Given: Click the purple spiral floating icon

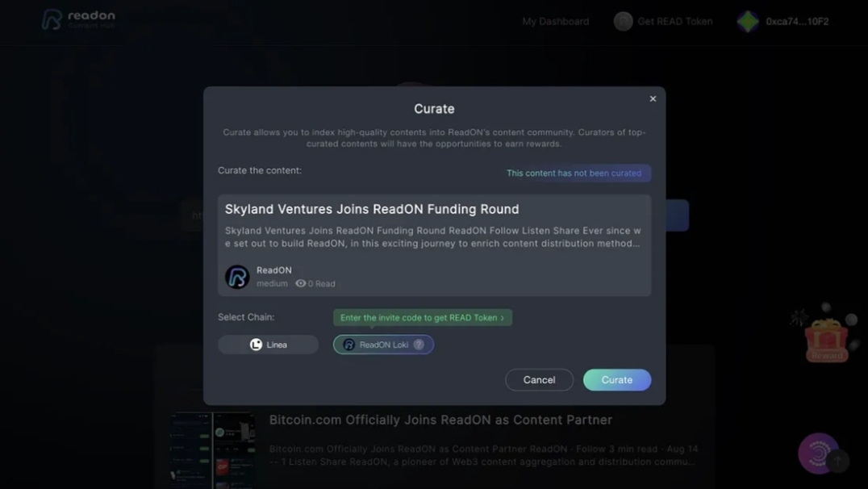Looking at the screenshot, I should (818, 453).
